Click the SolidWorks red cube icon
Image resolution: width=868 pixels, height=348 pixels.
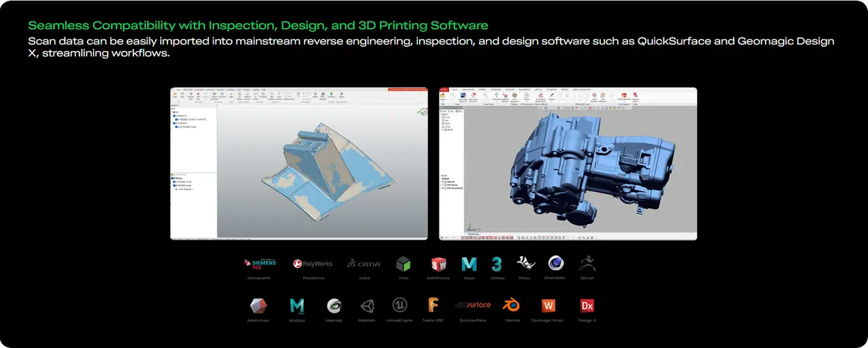[438, 264]
